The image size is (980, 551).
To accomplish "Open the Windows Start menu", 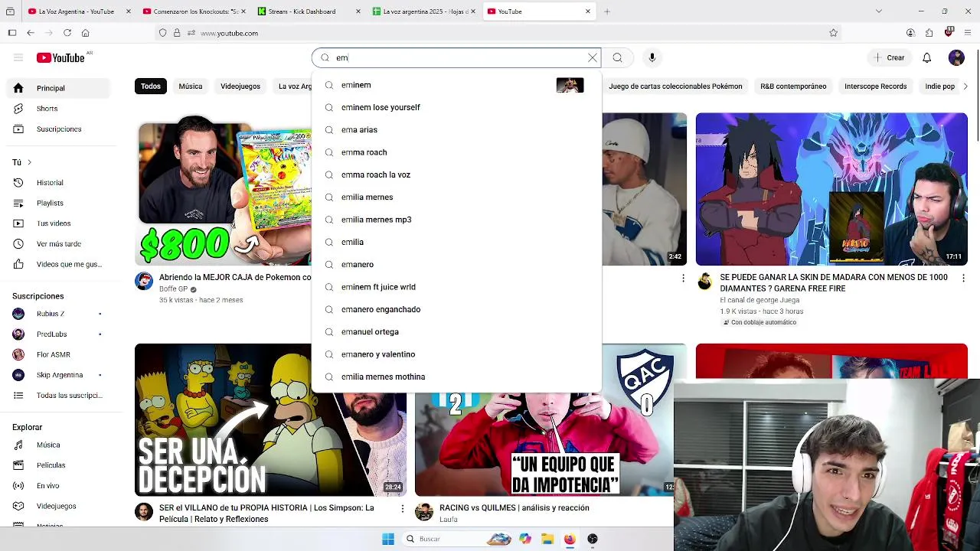I will point(388,539).
